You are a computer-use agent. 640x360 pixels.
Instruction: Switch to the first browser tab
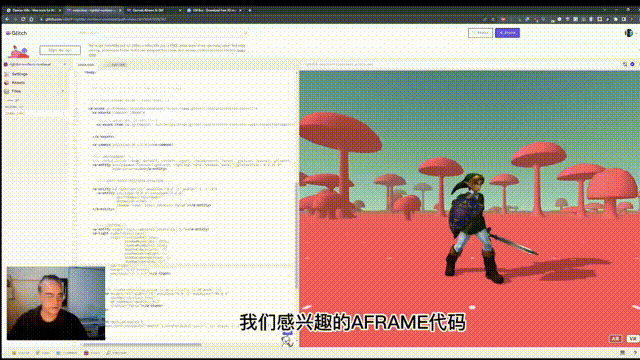(x=33, y=10)
